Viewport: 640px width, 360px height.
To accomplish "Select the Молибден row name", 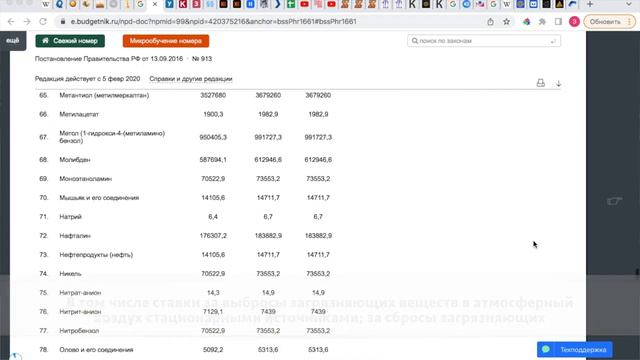I will 75,160.
